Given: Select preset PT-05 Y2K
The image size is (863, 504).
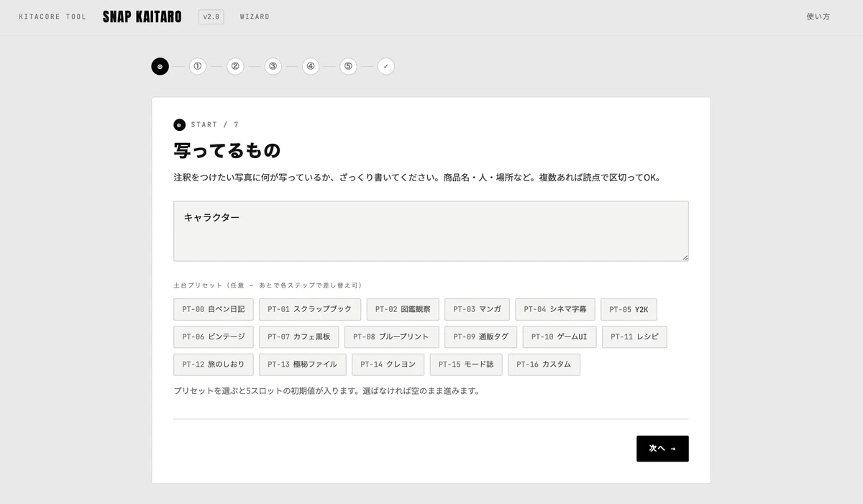Looking at the screenshot, I should [x=629, y=309].
